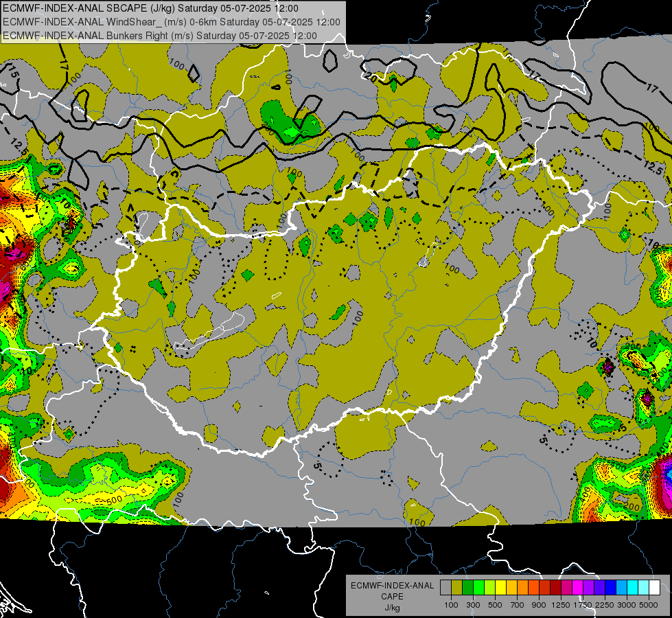Select the white swatch ending the legend

click(655, 588)
